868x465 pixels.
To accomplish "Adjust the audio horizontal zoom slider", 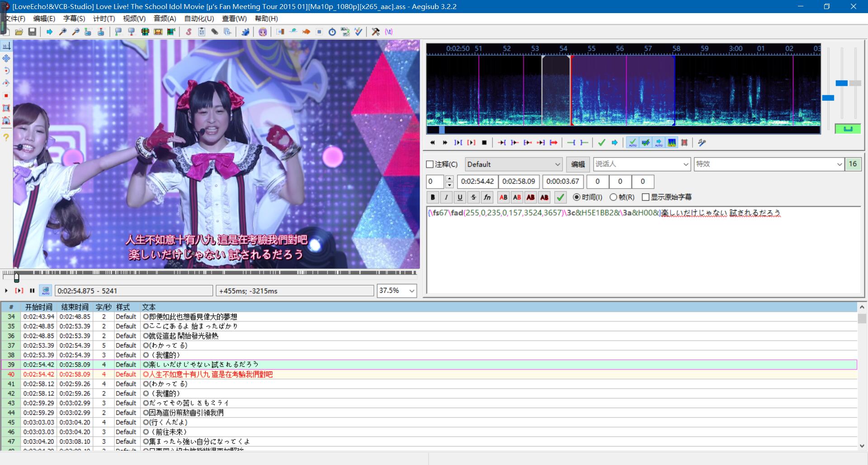I will (x=828, y=98).
